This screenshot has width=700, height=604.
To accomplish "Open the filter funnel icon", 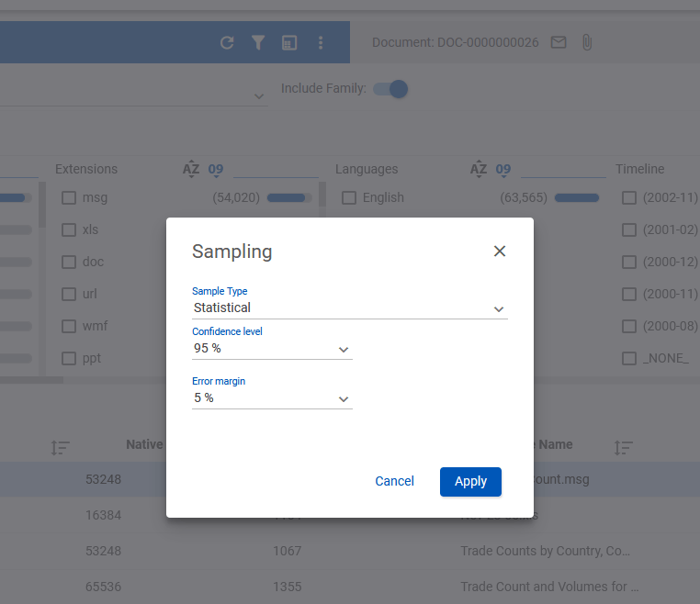I will [x=258, y=43].
